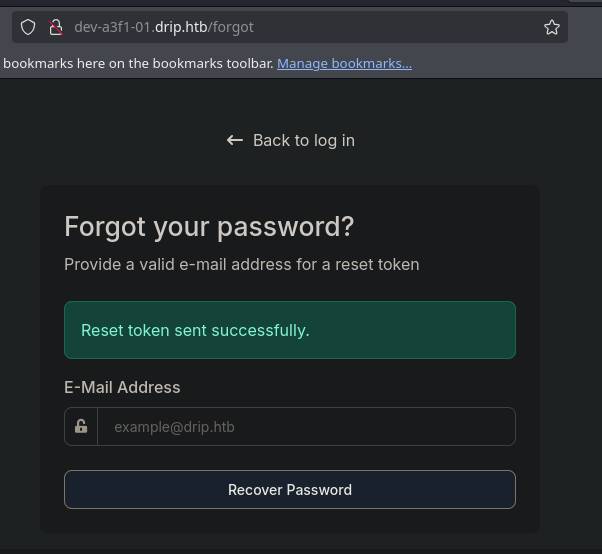Click the drip.htb domain in the URL
The height and width of the screenshot is (554, 602).
coord(180,27)
